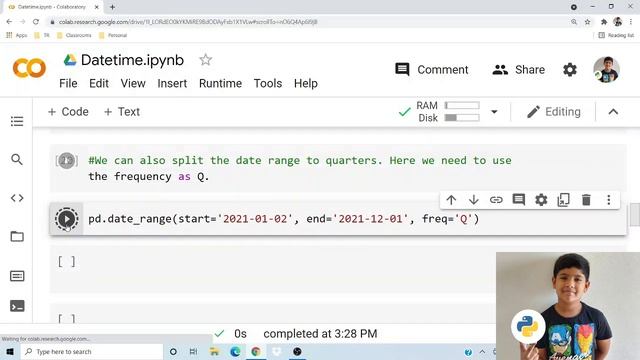Add a comment to the cell
The width and height of the screenshot is (640, 360).
tap(519, 200)
